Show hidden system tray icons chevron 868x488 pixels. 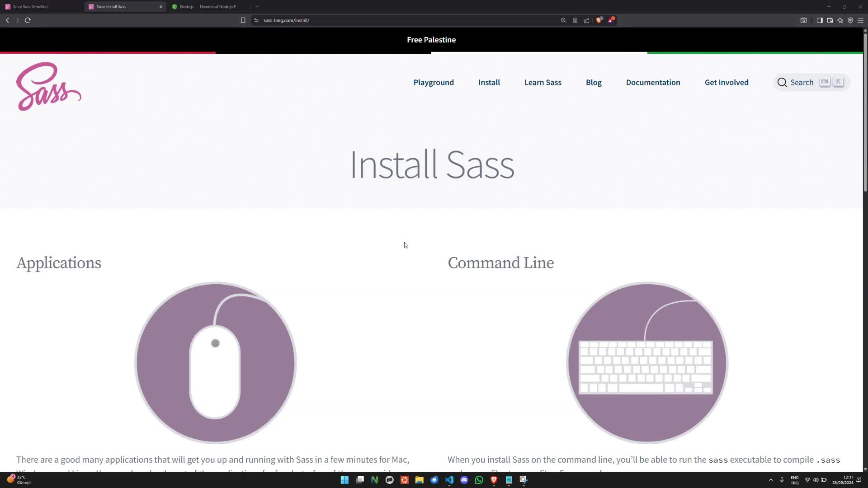click(771, 480)
